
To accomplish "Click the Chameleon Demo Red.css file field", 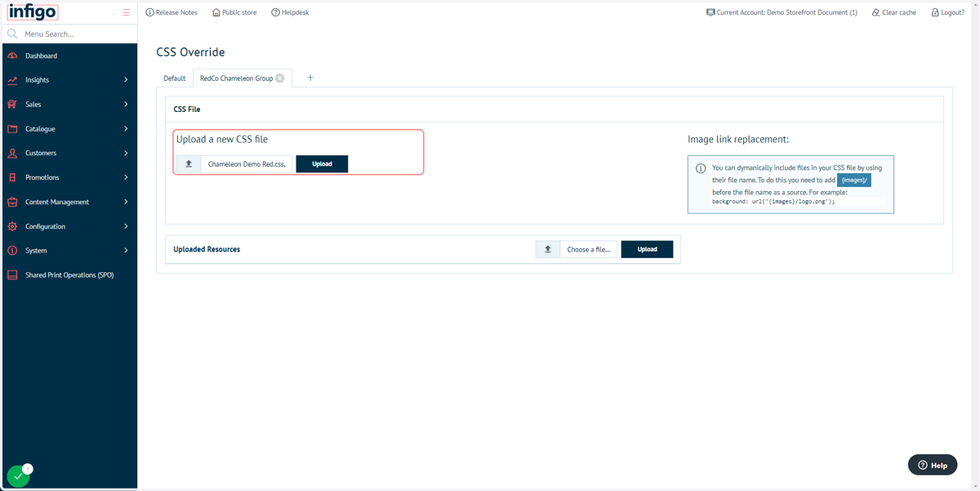I will 247,164.
